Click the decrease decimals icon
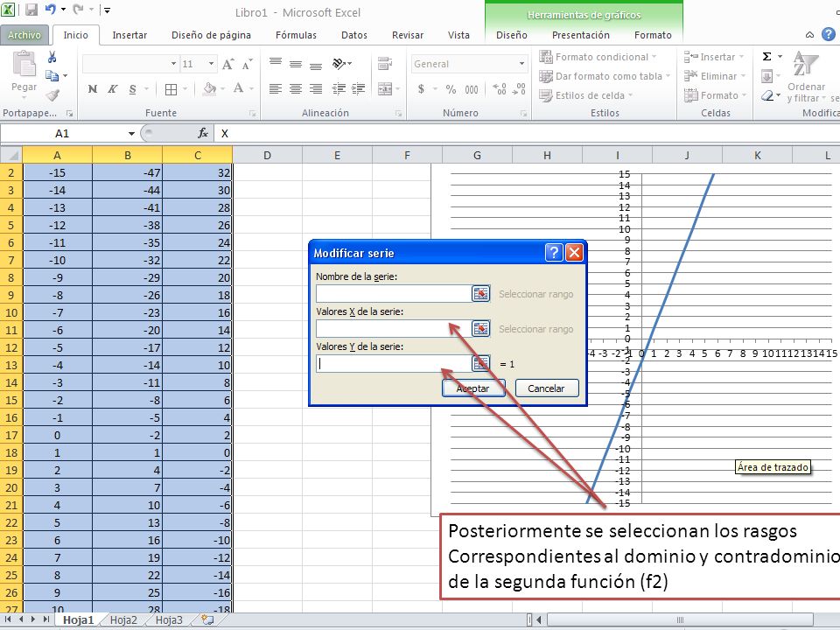This screenshot has width=840, height=630. click(x=519, y=89)
